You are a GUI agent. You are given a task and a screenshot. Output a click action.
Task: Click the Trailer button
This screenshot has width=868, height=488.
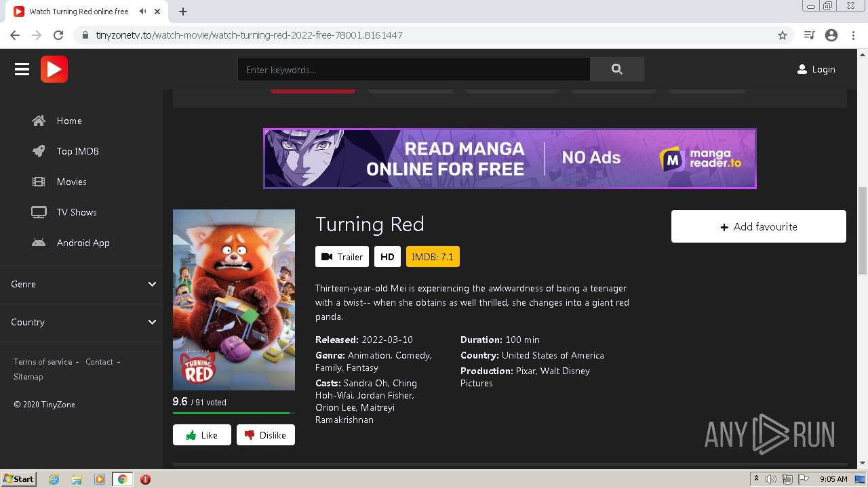[x=342, y=257]
